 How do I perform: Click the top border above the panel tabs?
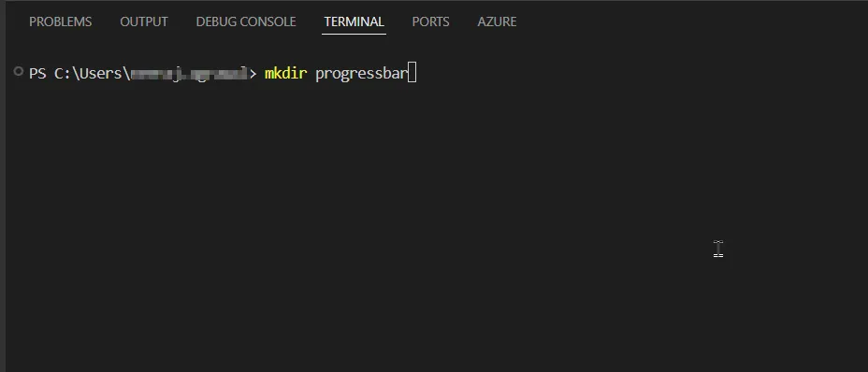(x=434, y=2)
